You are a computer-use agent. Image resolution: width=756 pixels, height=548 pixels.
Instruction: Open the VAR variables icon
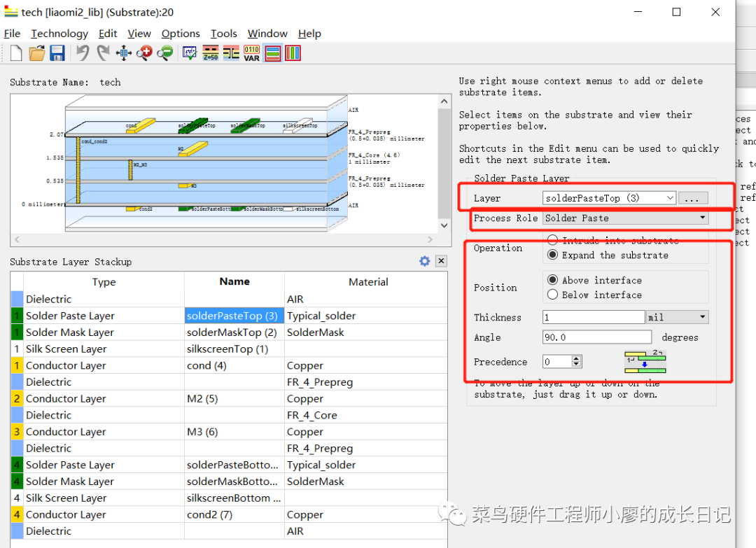tap(251, 53)
